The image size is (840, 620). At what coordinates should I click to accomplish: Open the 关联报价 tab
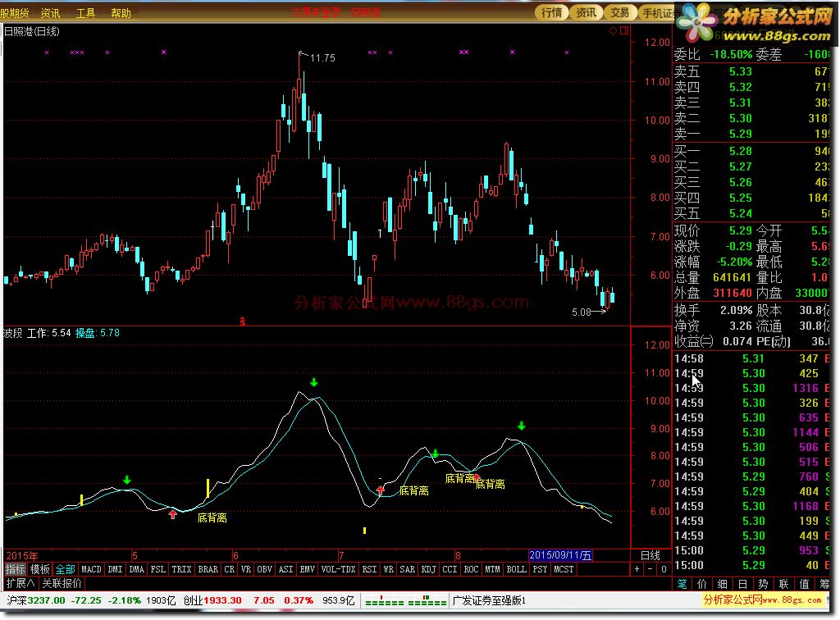tap(62, 583)
